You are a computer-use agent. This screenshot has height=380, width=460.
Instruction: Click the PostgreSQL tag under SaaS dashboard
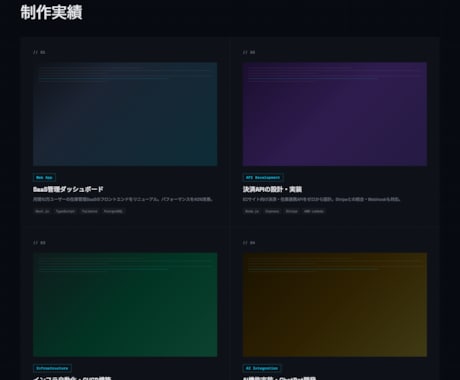113,211
